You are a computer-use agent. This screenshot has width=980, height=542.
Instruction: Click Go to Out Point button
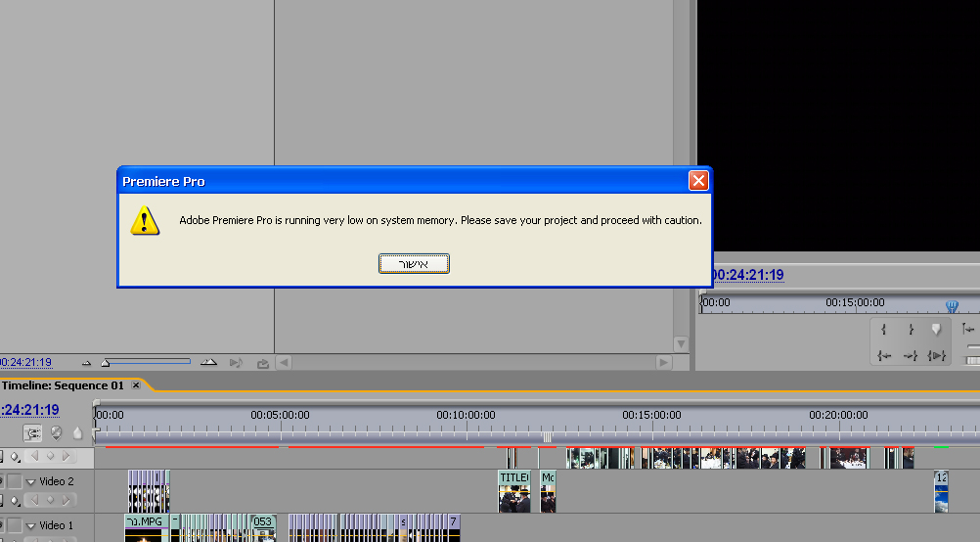[911, 356]
